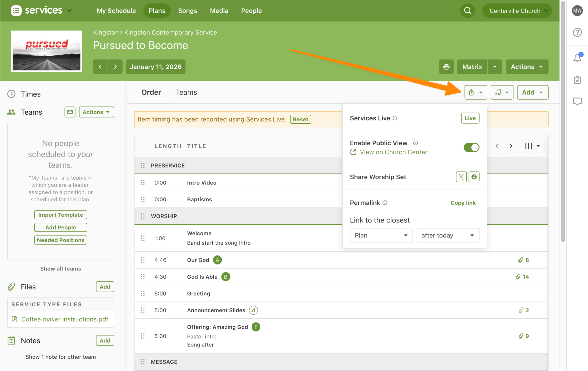Click the print plan icon
This screenshot has width=588, height=371.
pyautogui.click(x=446, y=66)
